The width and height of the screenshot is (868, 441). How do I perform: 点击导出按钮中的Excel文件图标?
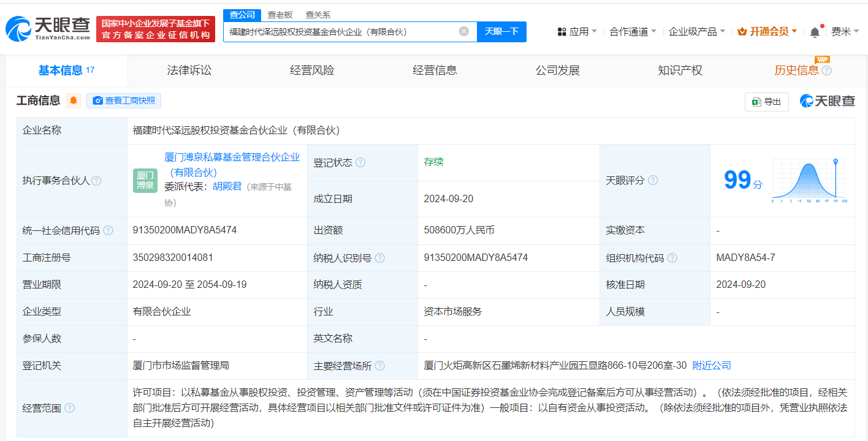click(x=756, y=102)
